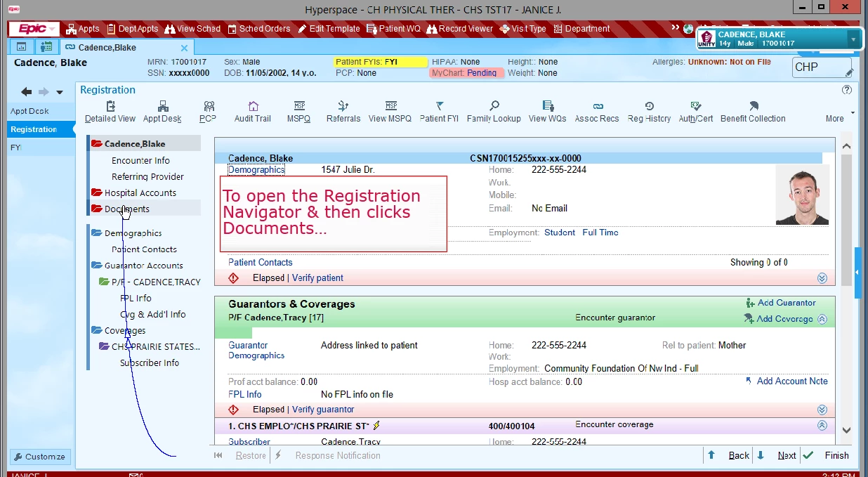This screenshot has width=868, height=477.
Task: Click the Verify guarantor link
Action: (323, 410)
